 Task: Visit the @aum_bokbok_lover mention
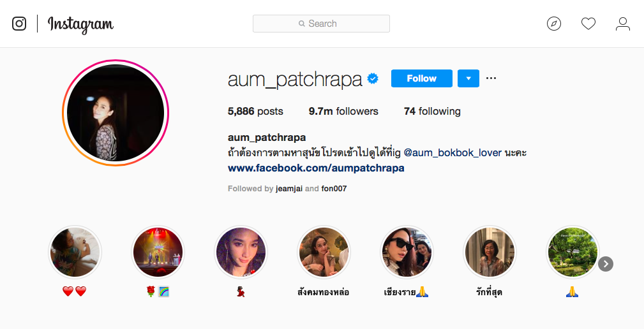tap(453, 153)
